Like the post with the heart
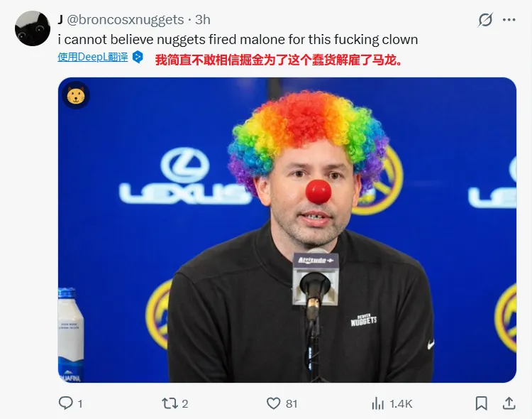532x419 pixels. [273, 403]
